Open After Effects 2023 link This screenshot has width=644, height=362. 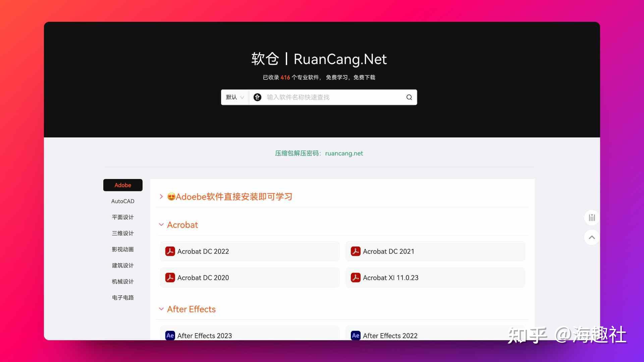click(x=250, y=333)
